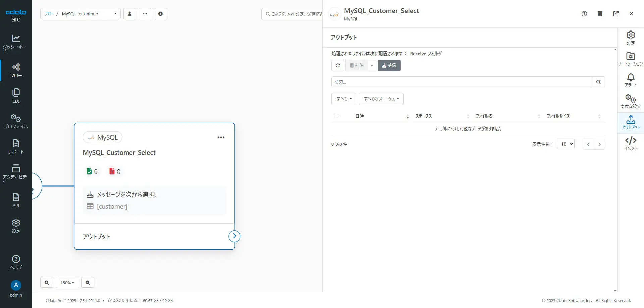
Task: Click the output file search field
Action: pyautogui.click(x=462, y=82)
